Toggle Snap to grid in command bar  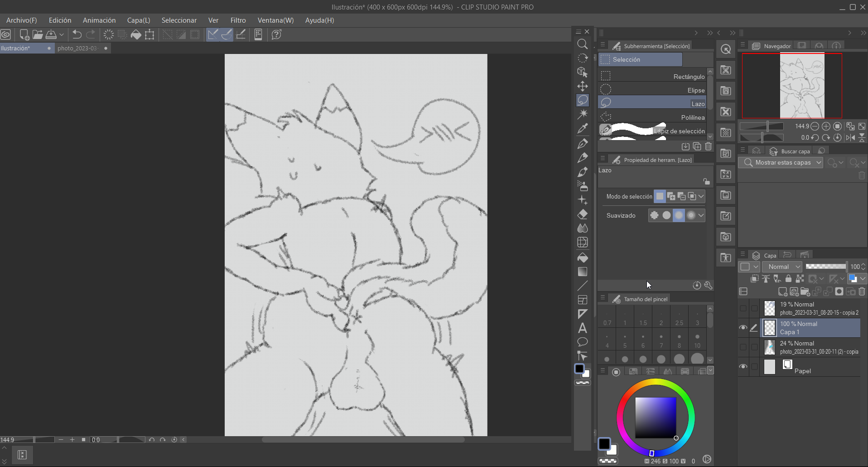241,34
